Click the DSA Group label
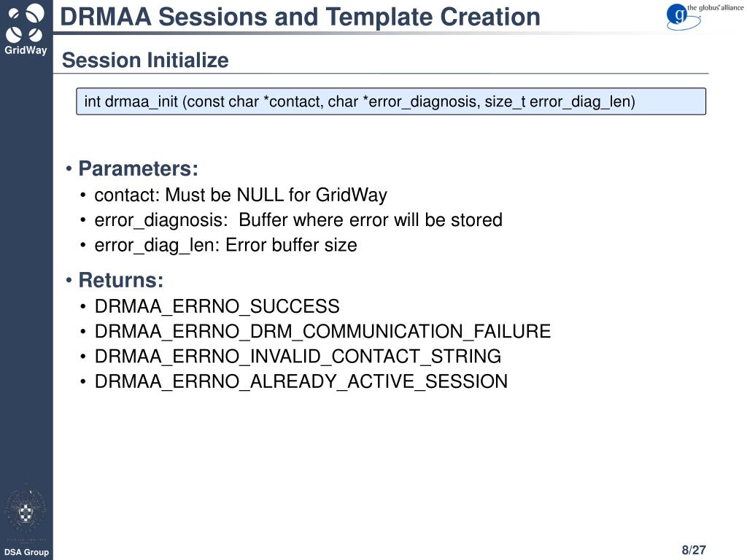This screenshot has height=560, width=747. (x=26, y=552)
